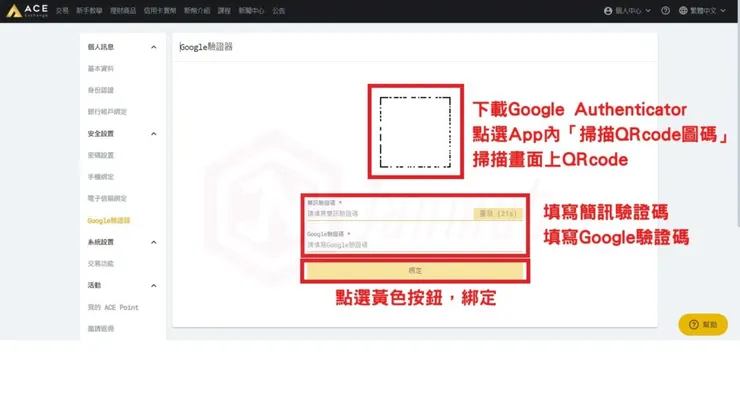Open 新聞中心 in the top navigation
740x416 pixels.
(x=252, y=11)
